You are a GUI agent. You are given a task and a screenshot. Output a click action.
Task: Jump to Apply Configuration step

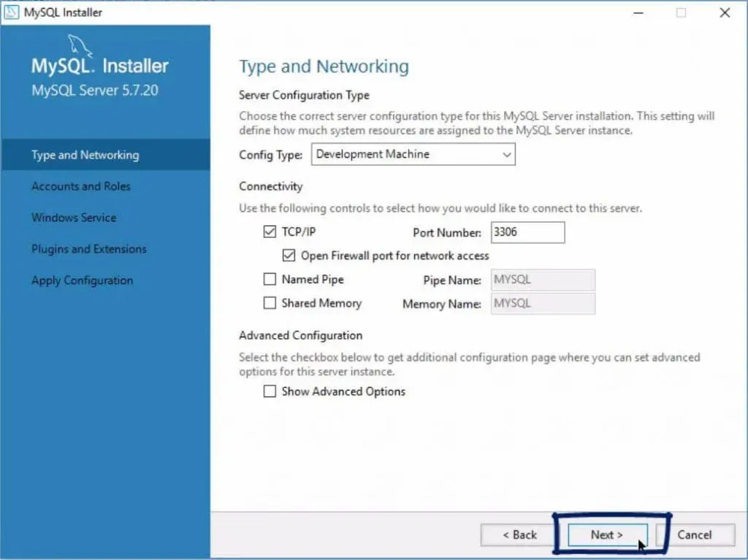click(x=83, y=280)
